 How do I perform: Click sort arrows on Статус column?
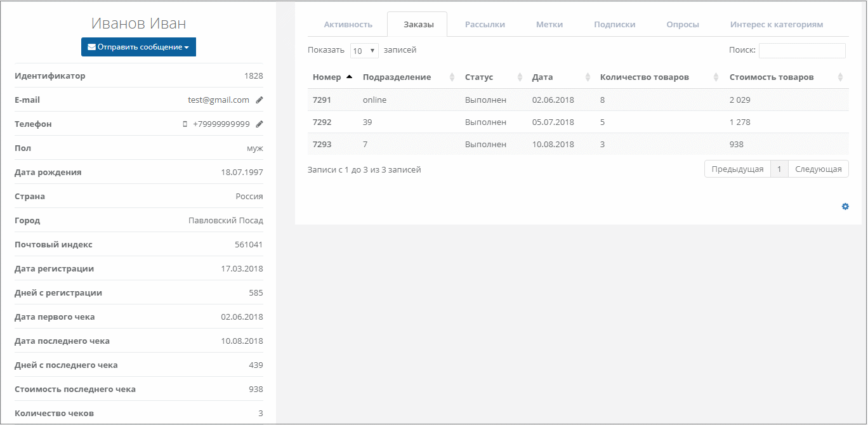coord(520,77)
